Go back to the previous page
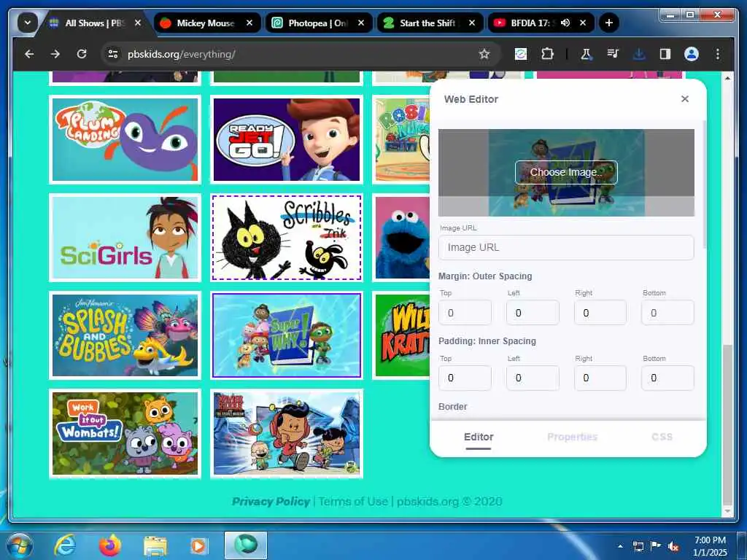Image resolution: width=747 pixels, height=560 pixels. 29,54
